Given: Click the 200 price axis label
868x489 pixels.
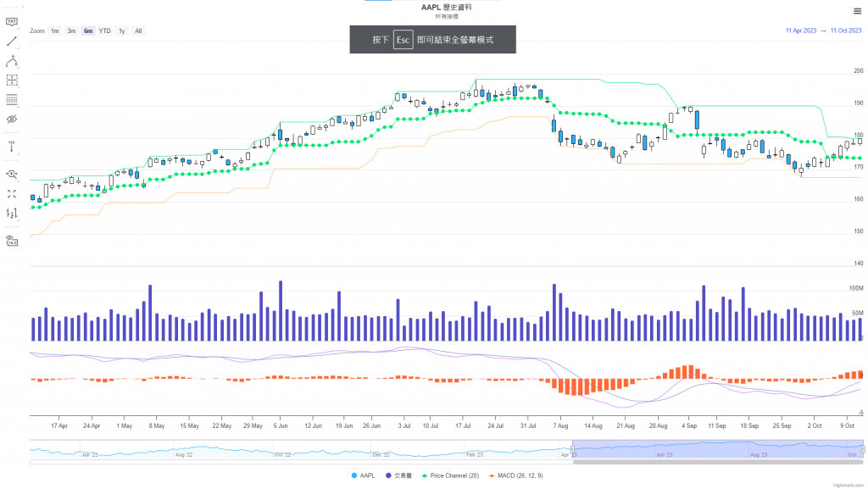Looking at the screenshot, I should 858,71.
